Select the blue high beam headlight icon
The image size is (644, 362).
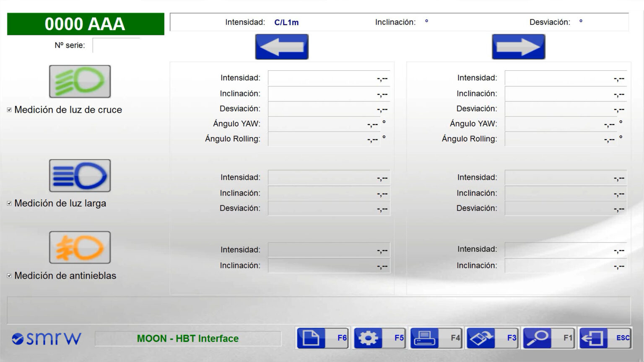pos(80,176)
